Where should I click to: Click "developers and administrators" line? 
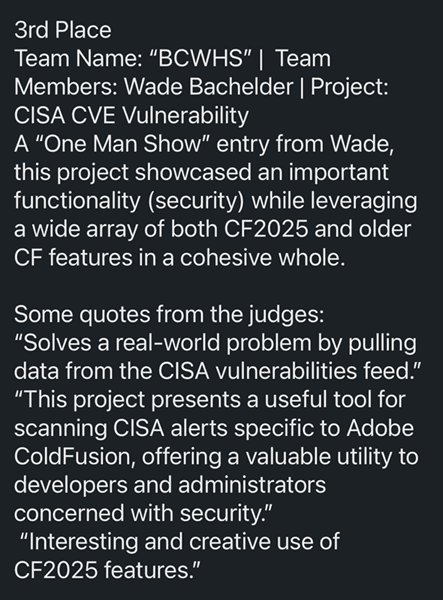170,486
